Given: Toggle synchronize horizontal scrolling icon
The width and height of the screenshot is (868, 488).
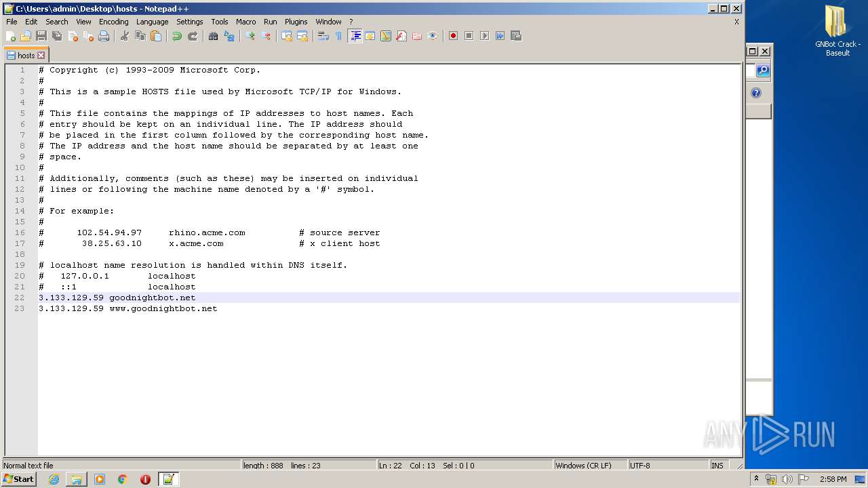Looking at the screenshot, I should point(302,36).
